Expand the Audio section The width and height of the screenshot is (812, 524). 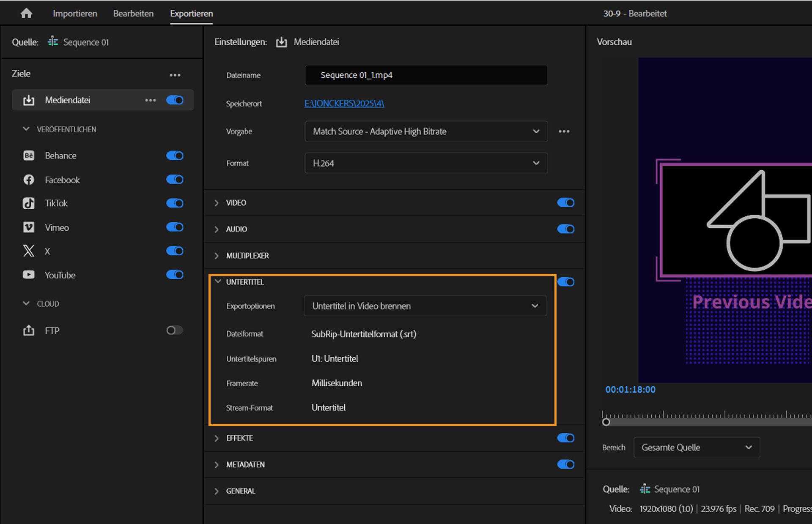pyautogui.click(x=216, y=229)
